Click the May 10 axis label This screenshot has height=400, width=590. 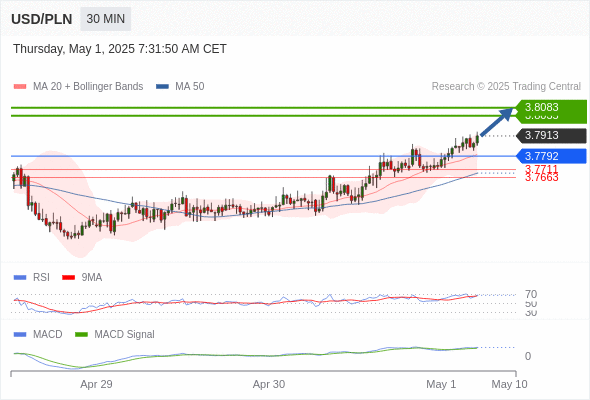(x=509, y=384)
